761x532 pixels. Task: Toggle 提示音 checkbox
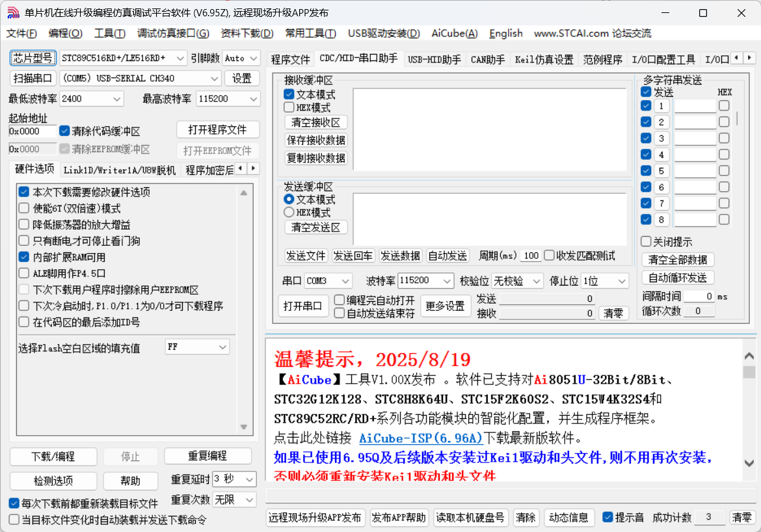pyautogui.click(x=607, y=517)
